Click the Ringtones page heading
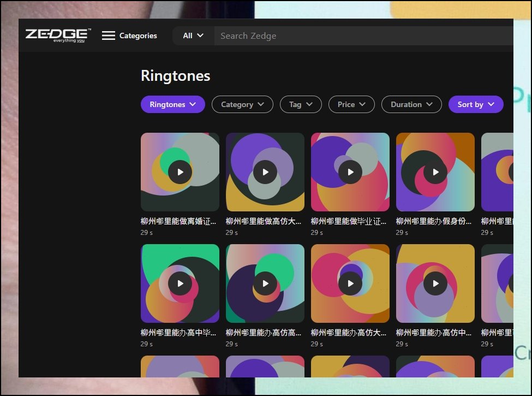The width and height of the screenshot is (532, 396). (175, 76)
